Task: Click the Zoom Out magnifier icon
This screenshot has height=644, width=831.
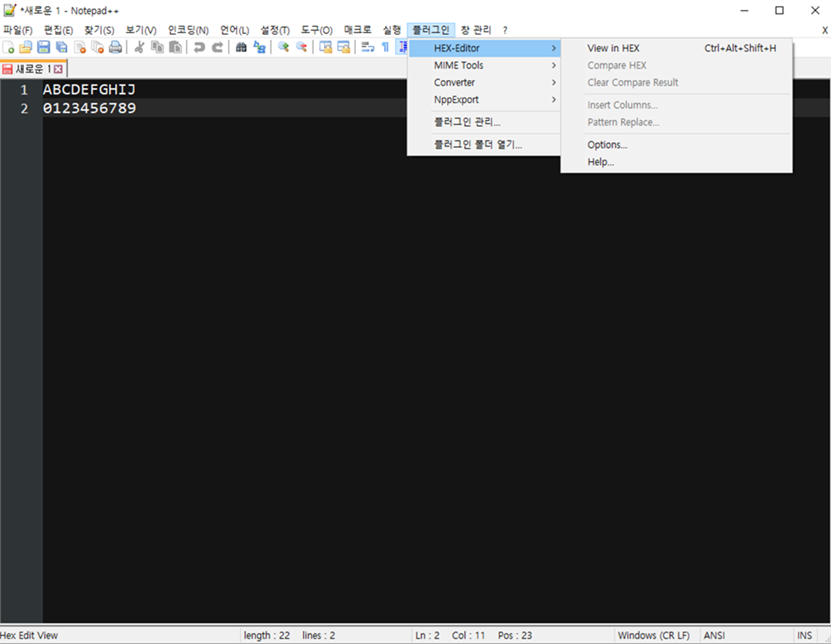Action: click(x=302, y=47)
